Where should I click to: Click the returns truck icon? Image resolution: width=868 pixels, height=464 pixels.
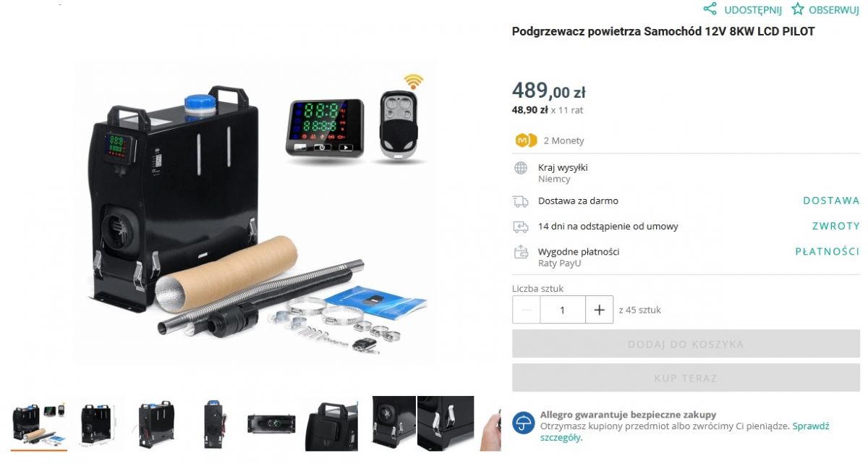click(521, 227)
